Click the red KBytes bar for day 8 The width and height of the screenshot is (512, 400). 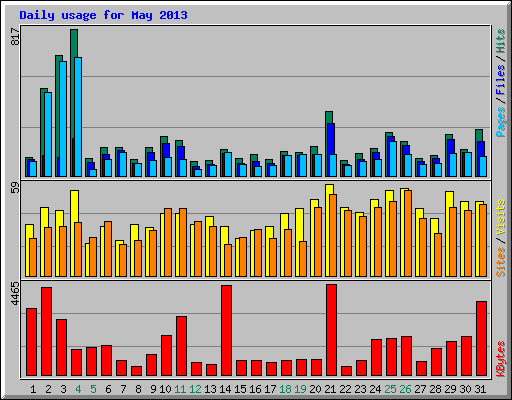click(136, 371)
